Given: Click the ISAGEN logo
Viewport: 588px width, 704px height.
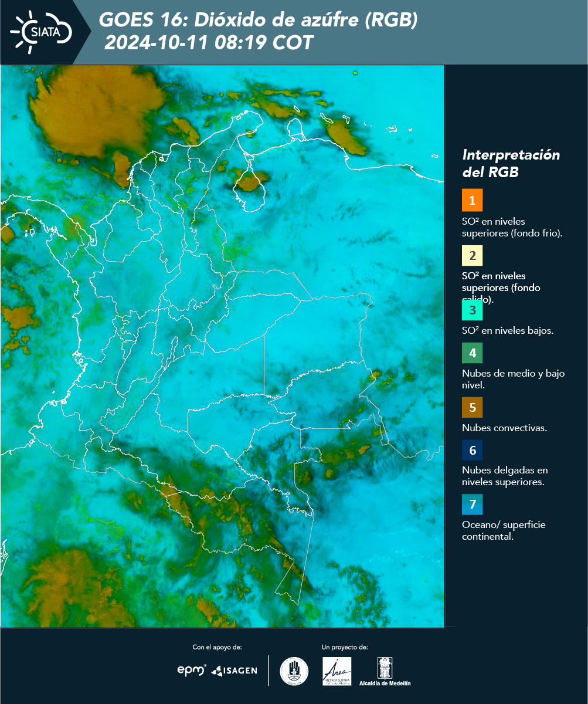Looking at the screenshot, I should click(x=234, y=671).
